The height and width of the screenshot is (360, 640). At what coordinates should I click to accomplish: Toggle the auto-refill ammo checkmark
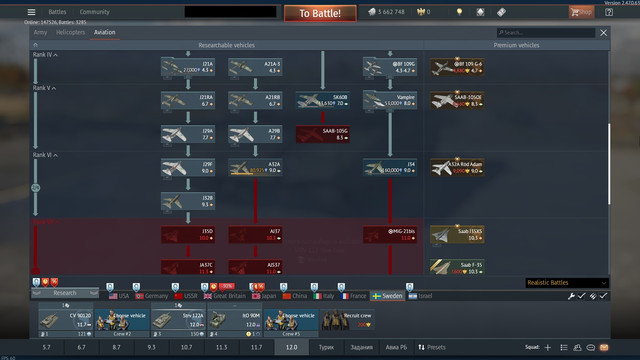pyautogui.click(x=603, y=296)
